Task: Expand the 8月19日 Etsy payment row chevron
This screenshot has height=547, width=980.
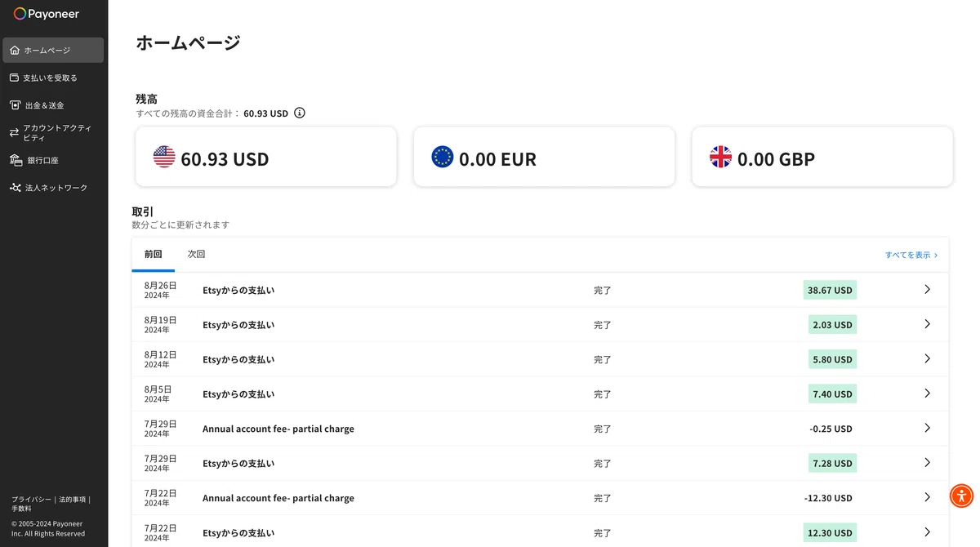Action: (x=927, y=324)
